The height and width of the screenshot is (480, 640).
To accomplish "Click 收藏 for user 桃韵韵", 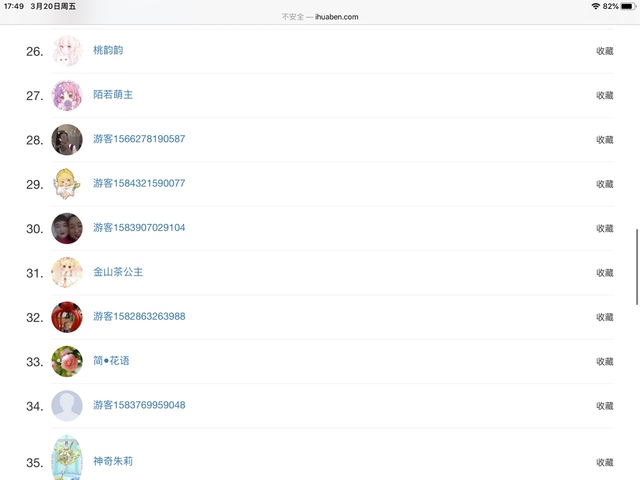I will [604, 51].
